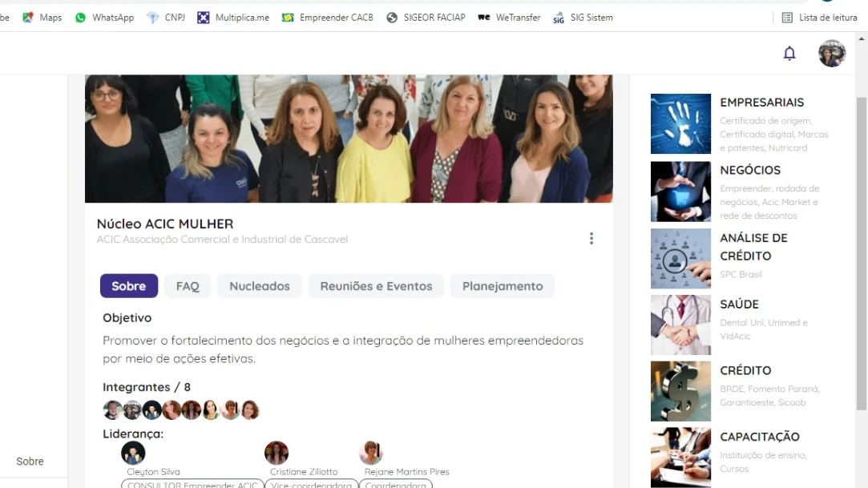Open the three-dot options menu for Núcleo
The image size is (868, 488).
pos(591,239)
